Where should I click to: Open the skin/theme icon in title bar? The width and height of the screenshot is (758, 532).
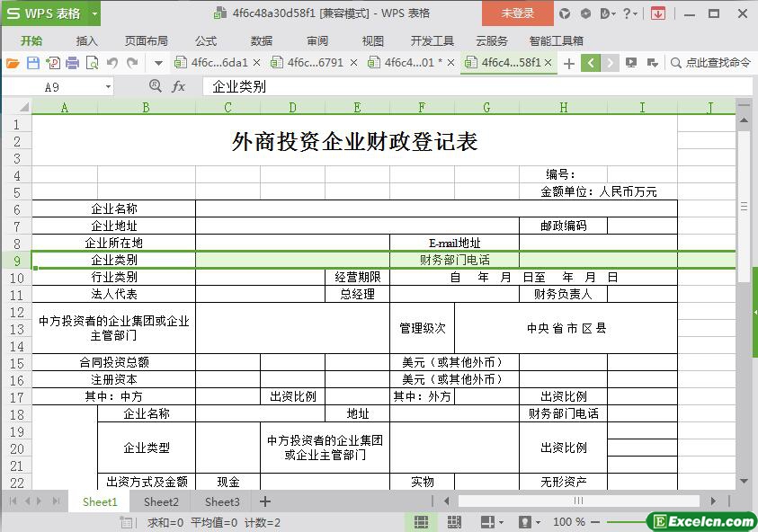point(565,13)
